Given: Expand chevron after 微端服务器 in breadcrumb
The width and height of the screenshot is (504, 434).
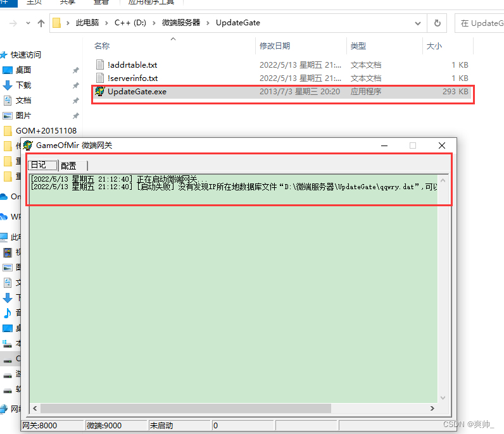Looking at the screenshot, I should tap(208, 23).
